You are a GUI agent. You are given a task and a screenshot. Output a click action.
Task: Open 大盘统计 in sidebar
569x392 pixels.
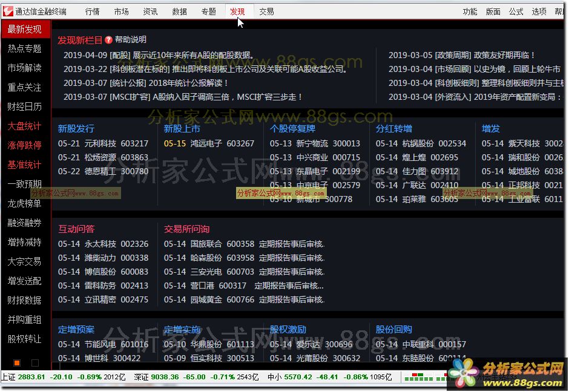pos(25,126)
